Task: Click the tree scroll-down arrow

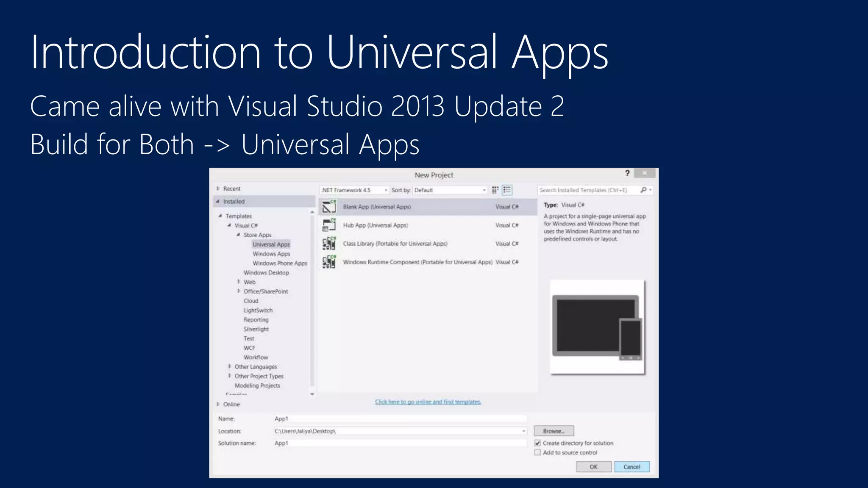Action: [x=312, y=394]
